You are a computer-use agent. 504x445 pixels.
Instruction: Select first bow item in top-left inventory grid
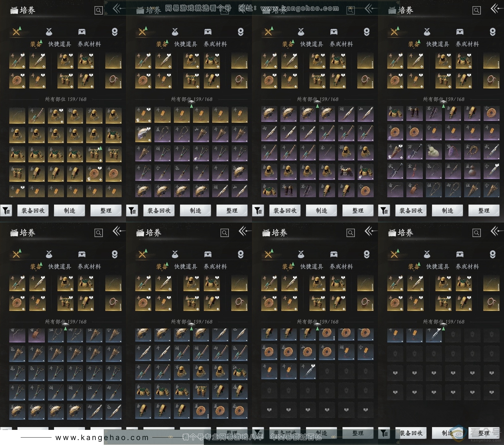point(17,115)
